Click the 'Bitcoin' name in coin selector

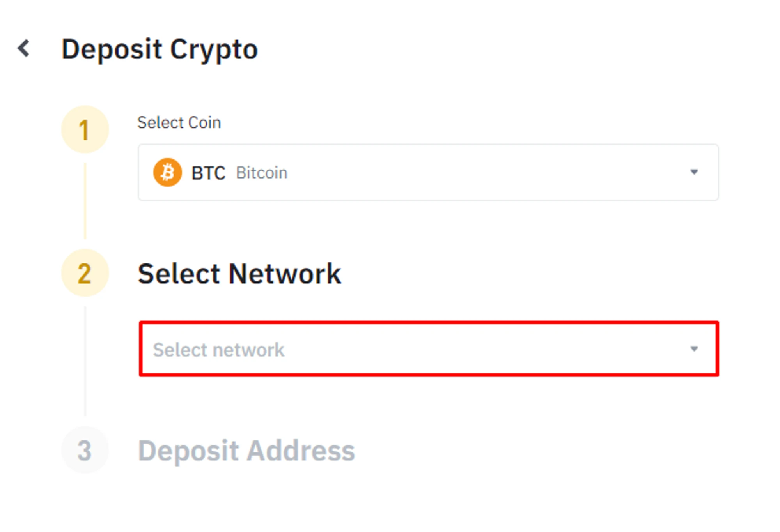[262, 173]
